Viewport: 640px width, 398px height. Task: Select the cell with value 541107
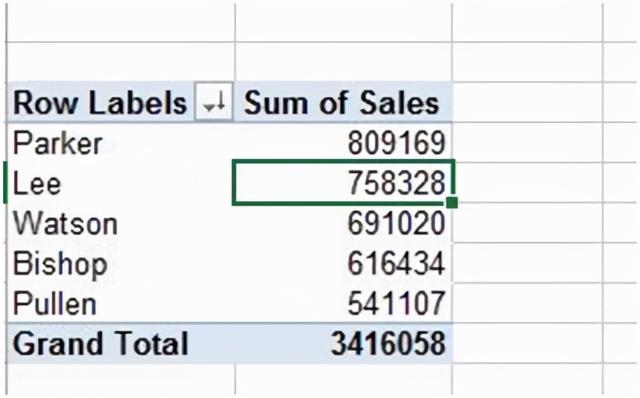pyautogui.click(x=344, y=302)
